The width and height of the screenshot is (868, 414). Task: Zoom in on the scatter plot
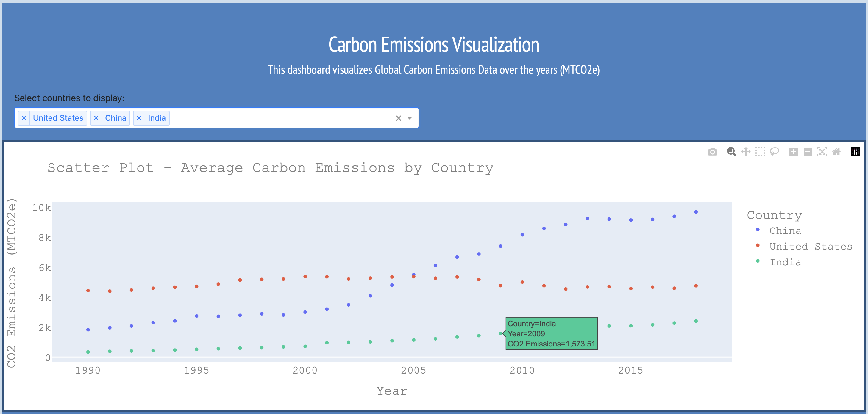794,151
